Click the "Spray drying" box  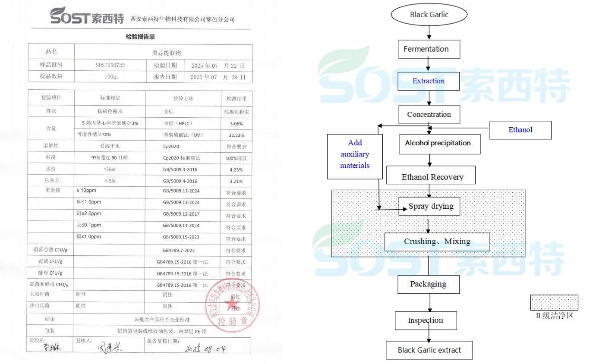click(x=429, y=206)
